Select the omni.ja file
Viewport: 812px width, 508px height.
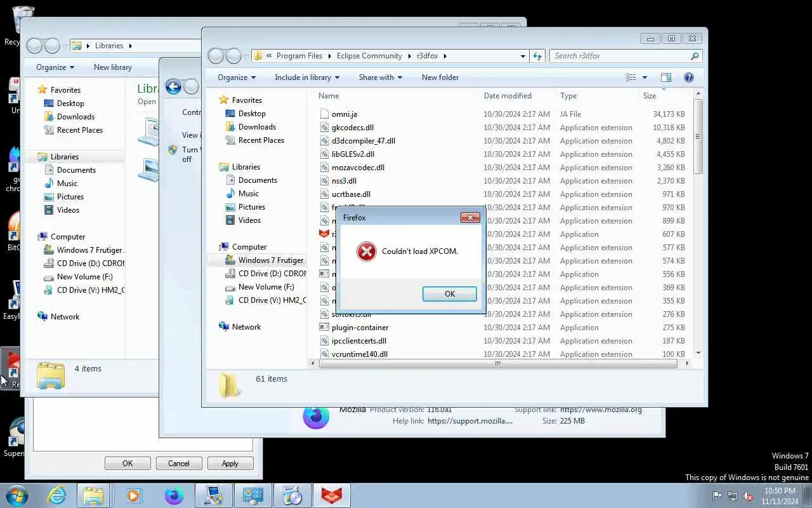(344, 114)
